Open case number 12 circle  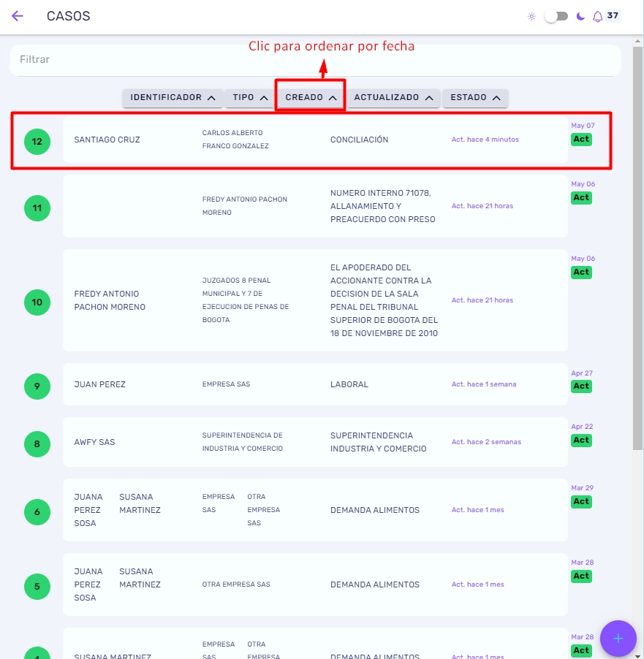pos(37,142)
